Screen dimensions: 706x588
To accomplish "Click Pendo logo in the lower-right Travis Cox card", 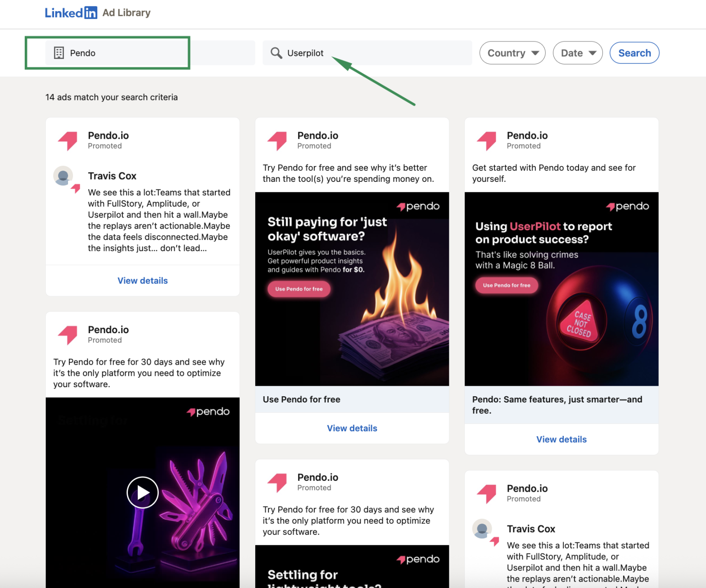I will pyautogui.click(x=487, y=493).
